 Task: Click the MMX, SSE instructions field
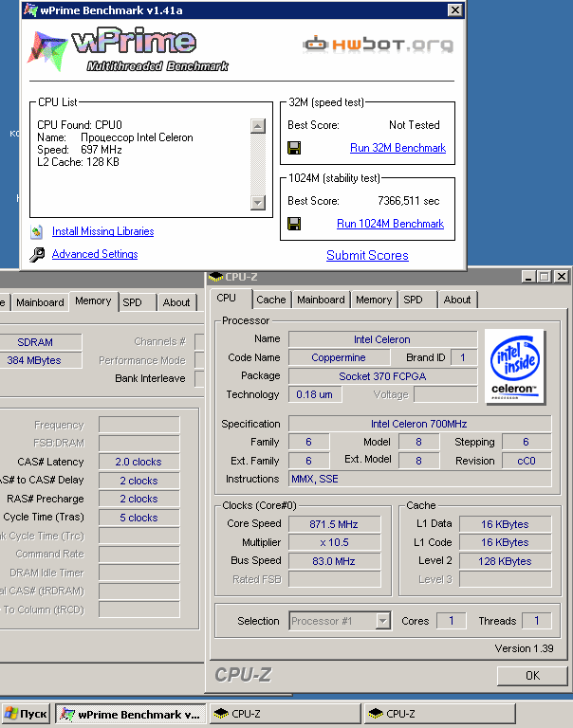419,479
